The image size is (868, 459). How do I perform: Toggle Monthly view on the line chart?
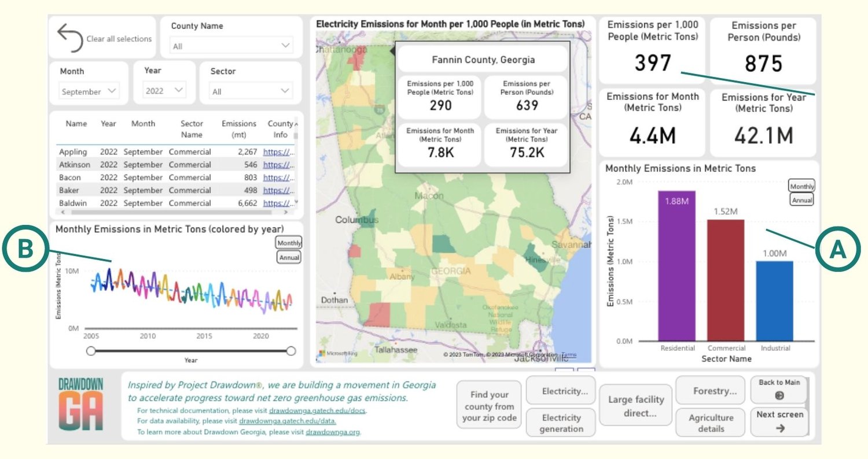(x=289, y=242)
